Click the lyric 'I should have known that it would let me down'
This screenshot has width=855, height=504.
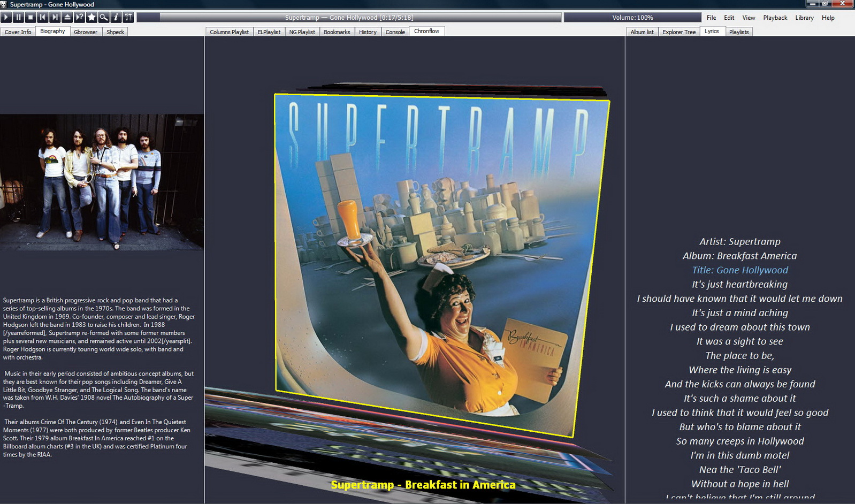point(740,299)
